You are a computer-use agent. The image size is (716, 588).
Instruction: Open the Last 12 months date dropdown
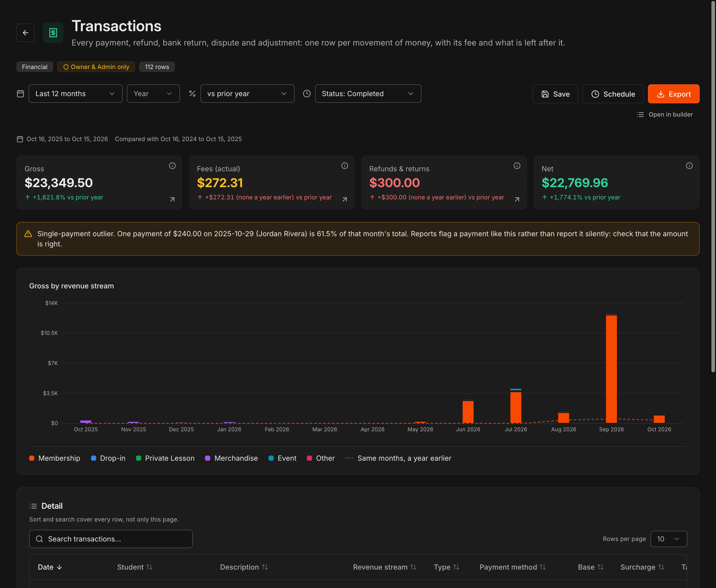click(75, 94)
